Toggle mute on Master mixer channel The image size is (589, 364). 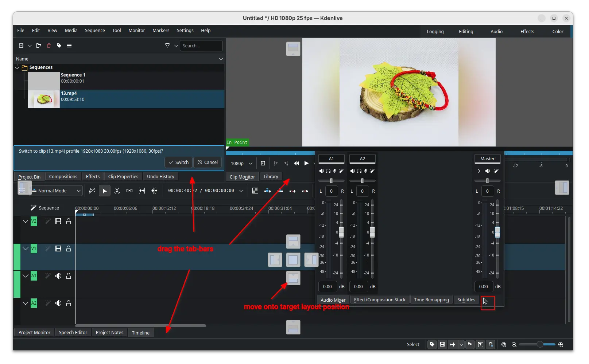pos(488,171)
